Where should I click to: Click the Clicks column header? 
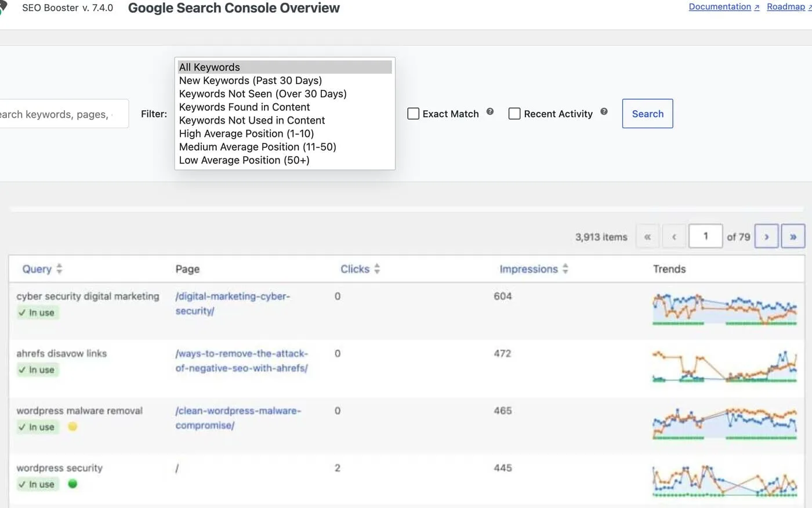click(x=355, y=269)
